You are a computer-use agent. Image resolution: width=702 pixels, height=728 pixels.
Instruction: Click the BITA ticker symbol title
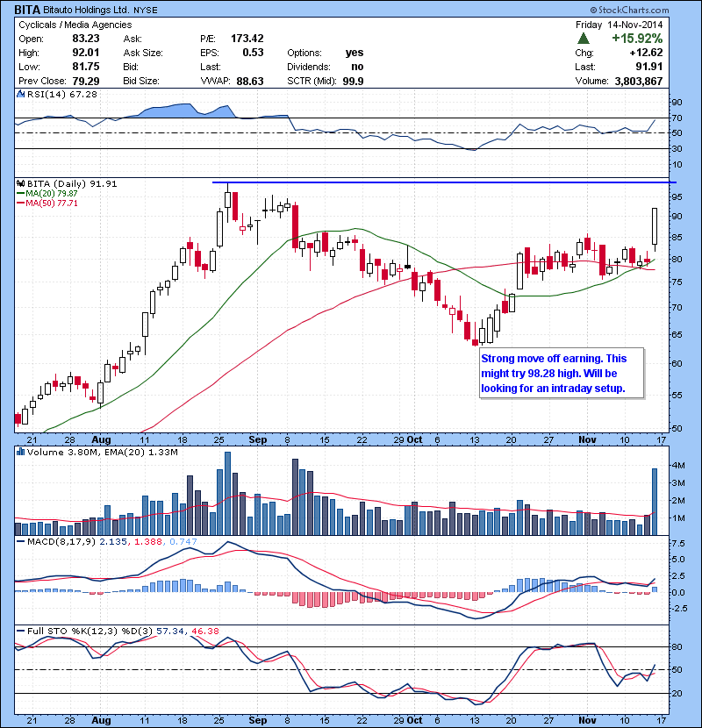pyautogui.click(x=27, y=10)
